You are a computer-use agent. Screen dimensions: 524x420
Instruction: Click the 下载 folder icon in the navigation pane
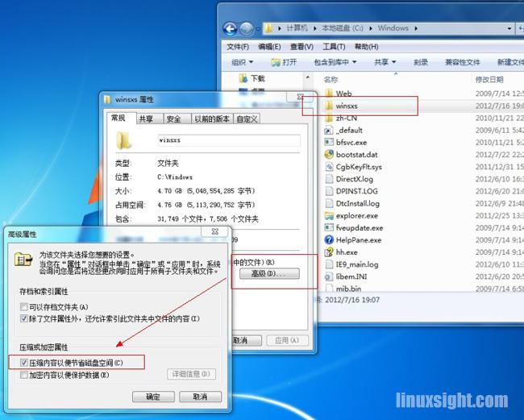[243, 78]
